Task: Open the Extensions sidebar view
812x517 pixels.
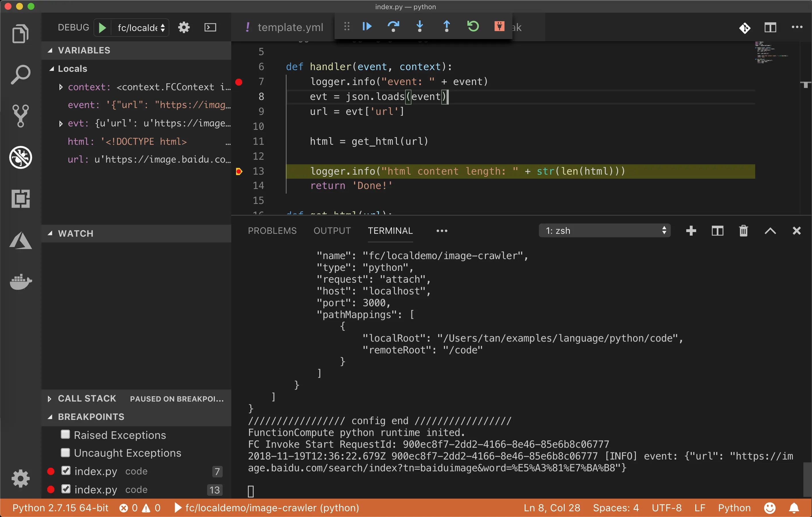Action: pyautogui.click(x=21, y=198)
